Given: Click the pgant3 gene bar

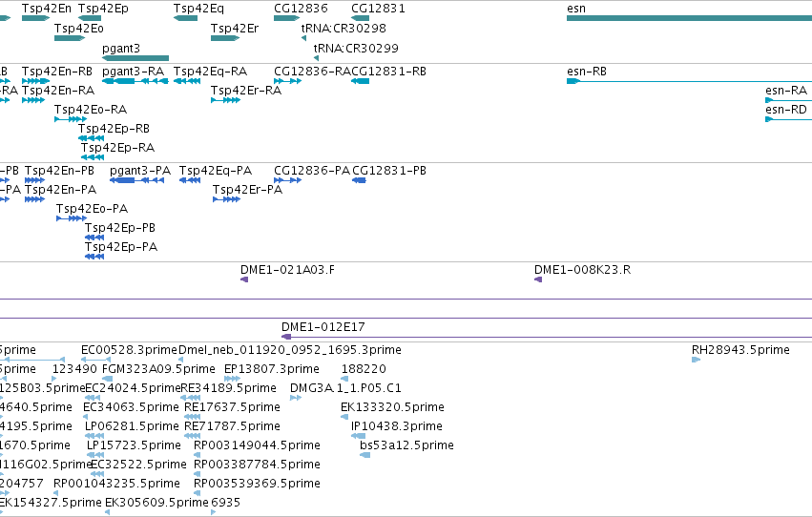Looking at the screenshot, I should (135, 58).
